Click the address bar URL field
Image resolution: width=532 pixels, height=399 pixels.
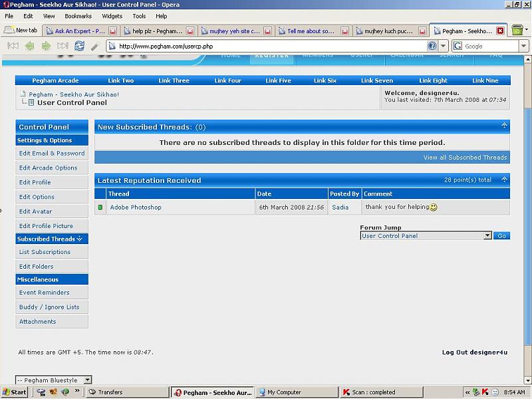point(266,46)
